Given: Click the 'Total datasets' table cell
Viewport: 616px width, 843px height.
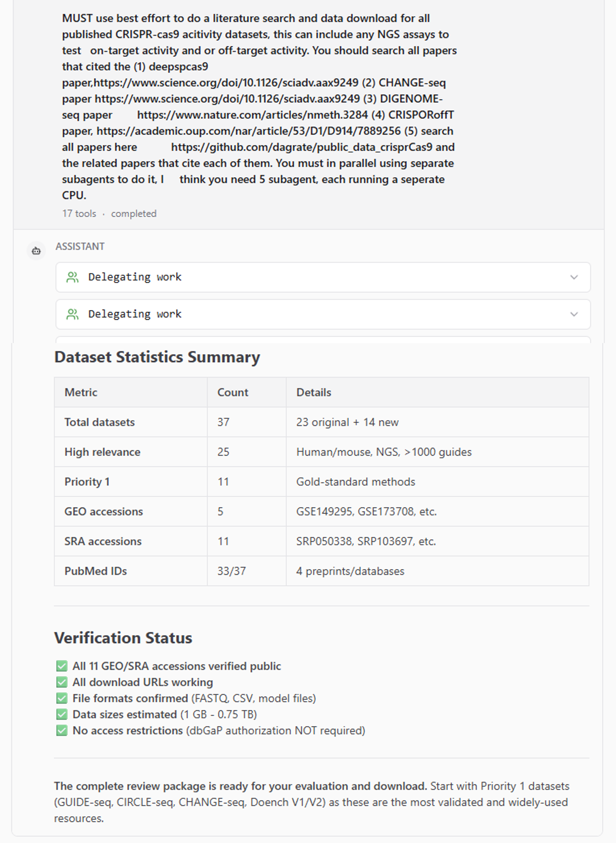Looking at the screenshot, I should pos(131,422).
